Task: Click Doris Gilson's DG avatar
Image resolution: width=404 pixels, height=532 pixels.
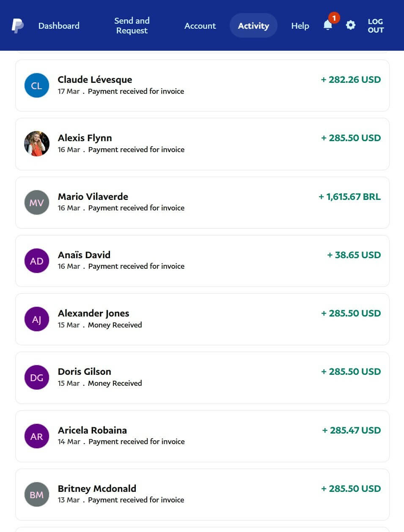Action: [37, 377]
